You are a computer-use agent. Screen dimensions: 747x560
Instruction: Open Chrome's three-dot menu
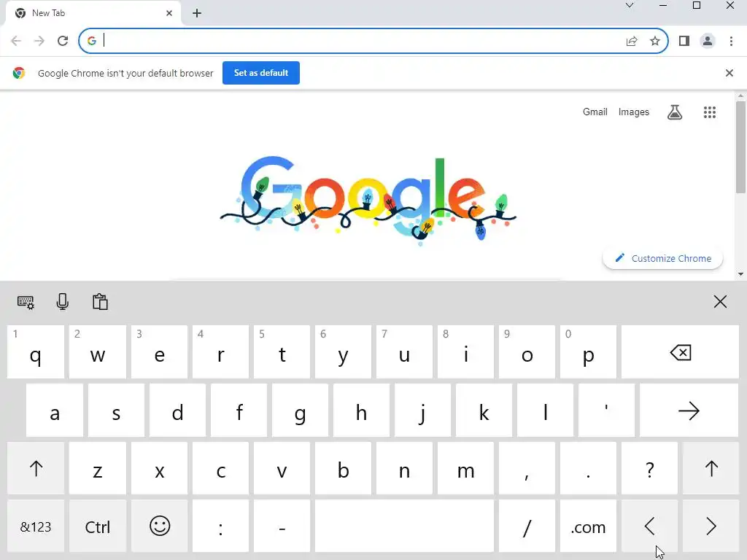731,41
